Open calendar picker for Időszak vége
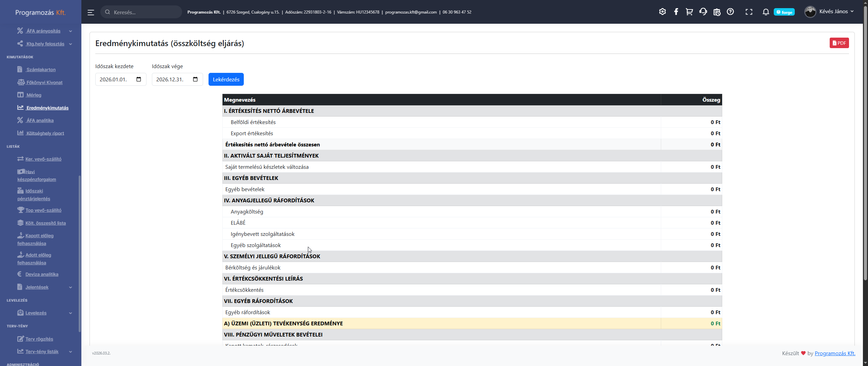The height and width of the screenshot is (366, 868). click(x=195, y=79)
